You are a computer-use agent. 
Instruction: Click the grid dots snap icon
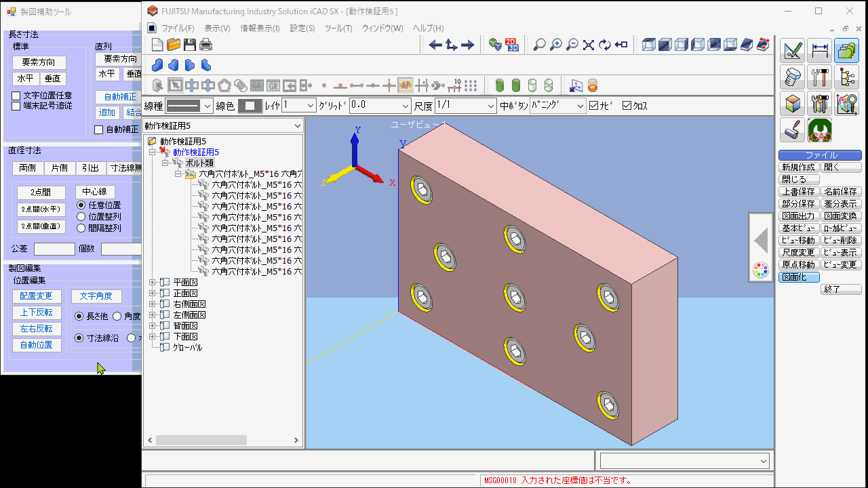(x=471, y=85)
